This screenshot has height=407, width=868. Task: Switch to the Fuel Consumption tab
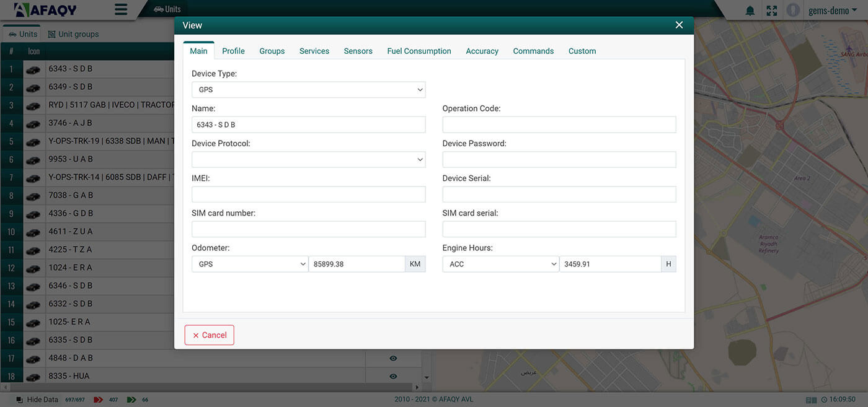tap(419, 51)
